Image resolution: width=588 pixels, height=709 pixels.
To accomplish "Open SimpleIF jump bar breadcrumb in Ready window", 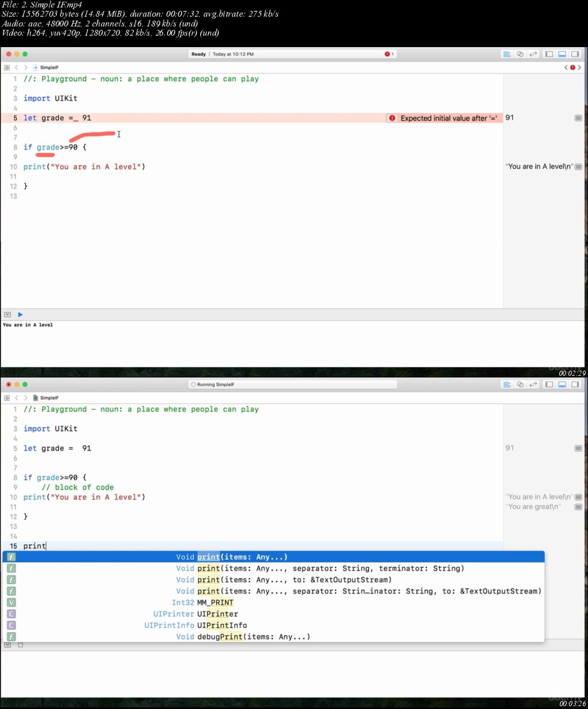I will coord(46,67).
